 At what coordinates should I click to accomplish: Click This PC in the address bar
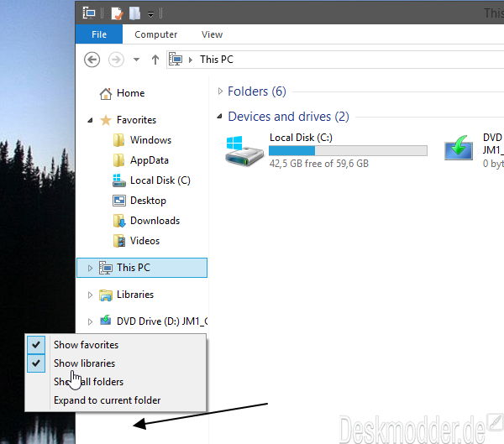click(217, 60)
